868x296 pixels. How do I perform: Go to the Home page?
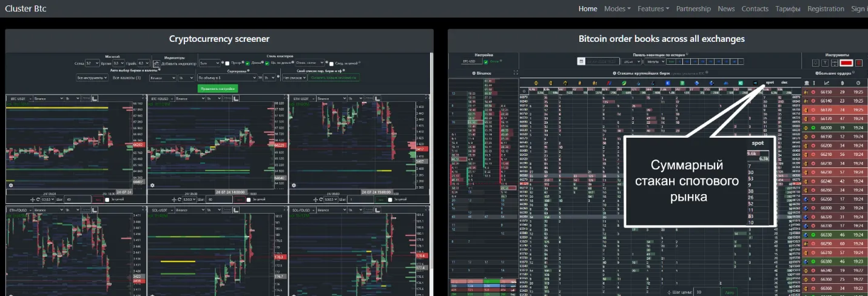click(588, 8)
